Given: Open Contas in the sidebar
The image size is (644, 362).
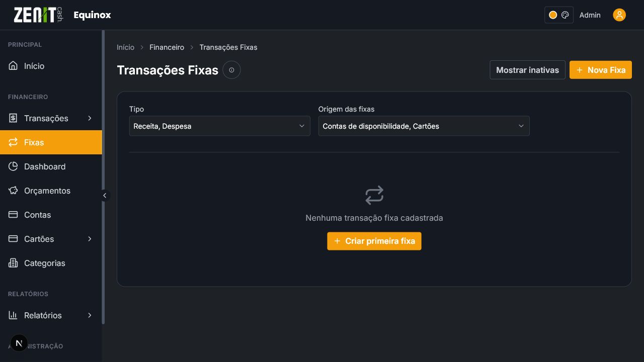Looking at the screenshot, I should click(x=51, y=215).
